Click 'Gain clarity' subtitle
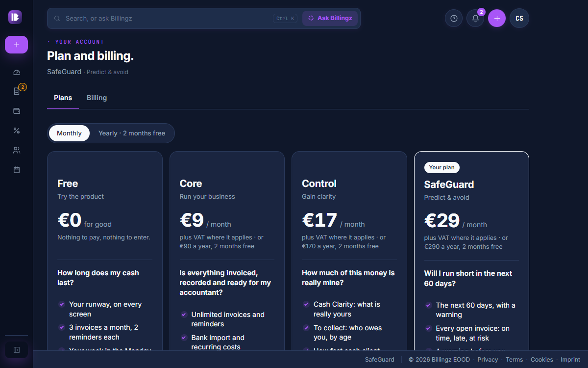Viewport: 588px width, 368px height. 319,196
